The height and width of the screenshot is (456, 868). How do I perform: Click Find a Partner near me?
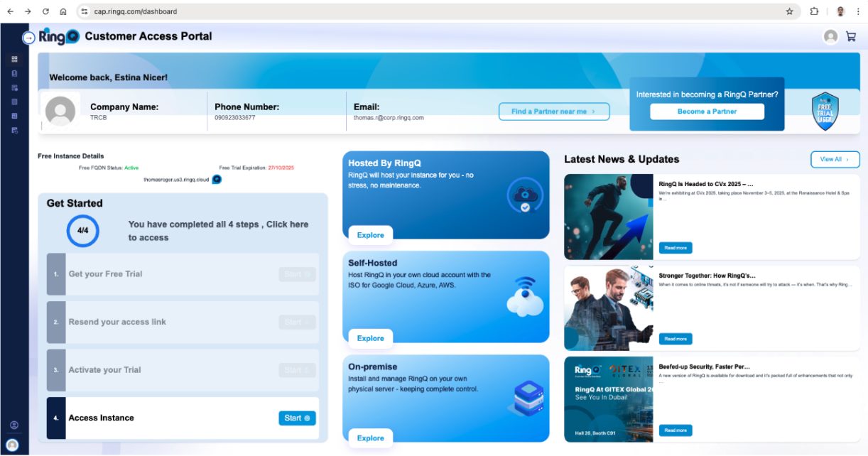coord(554,112)
